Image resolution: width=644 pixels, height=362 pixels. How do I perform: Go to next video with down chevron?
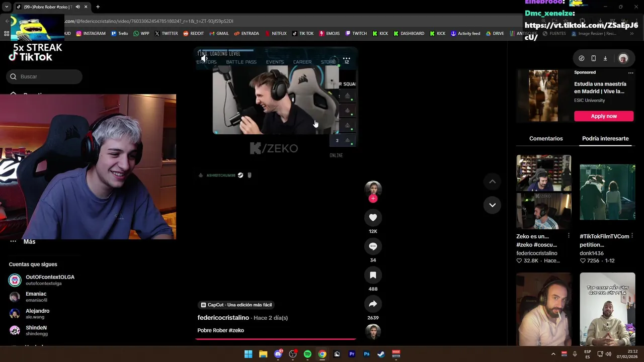click(x=492, y=205)
